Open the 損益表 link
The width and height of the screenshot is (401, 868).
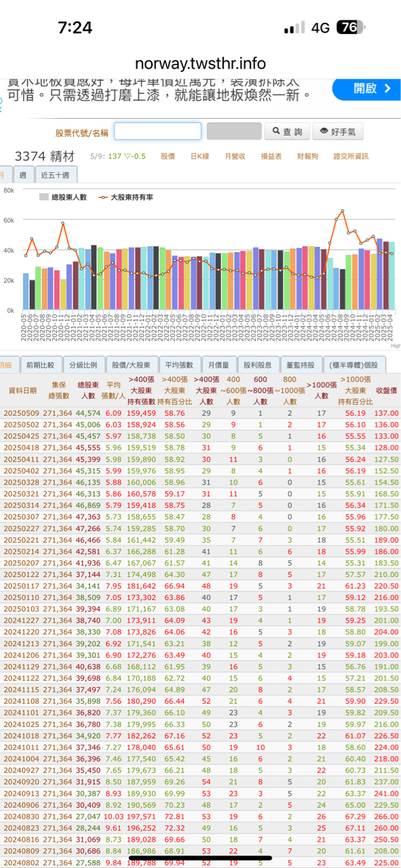(x=271, y=157)
